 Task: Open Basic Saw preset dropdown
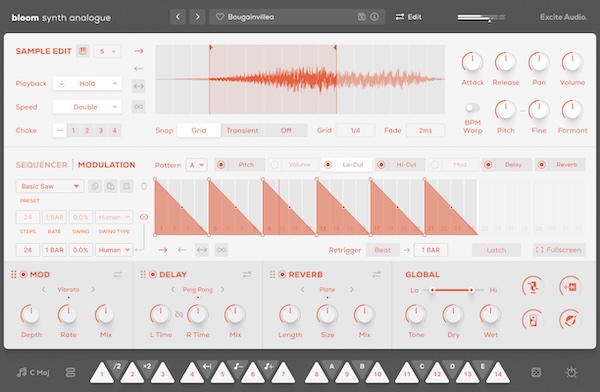click(x=50, y=186)
